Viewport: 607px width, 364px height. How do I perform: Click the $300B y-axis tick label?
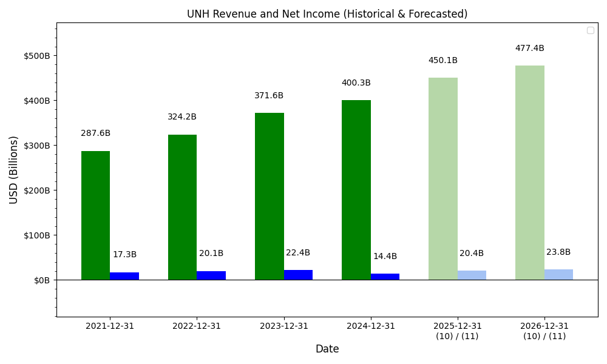click(37, 146)
